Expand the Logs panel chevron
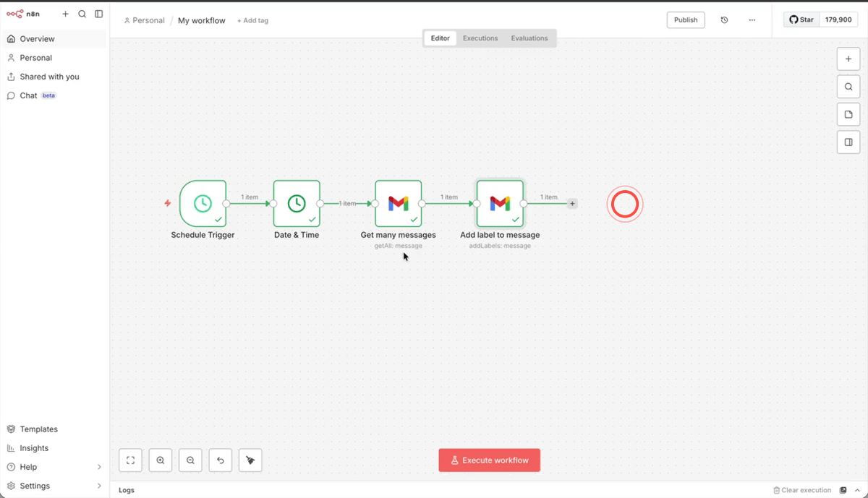The height and width of the screenshot is (498, 868). tap(857, 490)
